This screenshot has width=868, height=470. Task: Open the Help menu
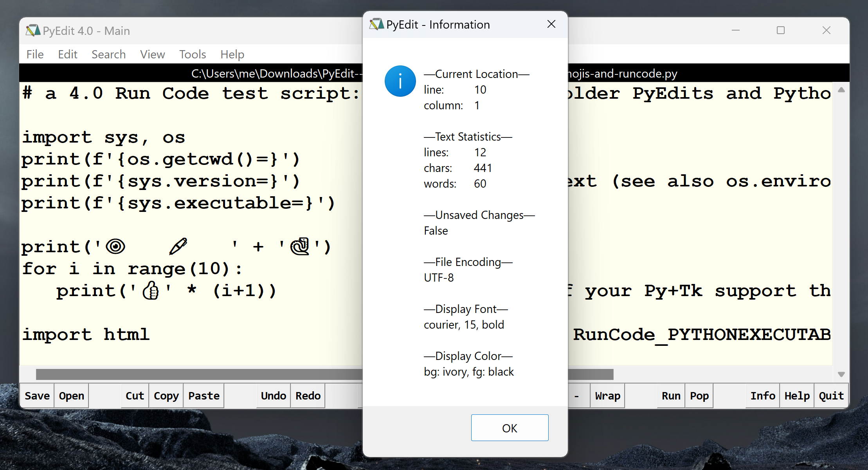[x=232, y=54]
